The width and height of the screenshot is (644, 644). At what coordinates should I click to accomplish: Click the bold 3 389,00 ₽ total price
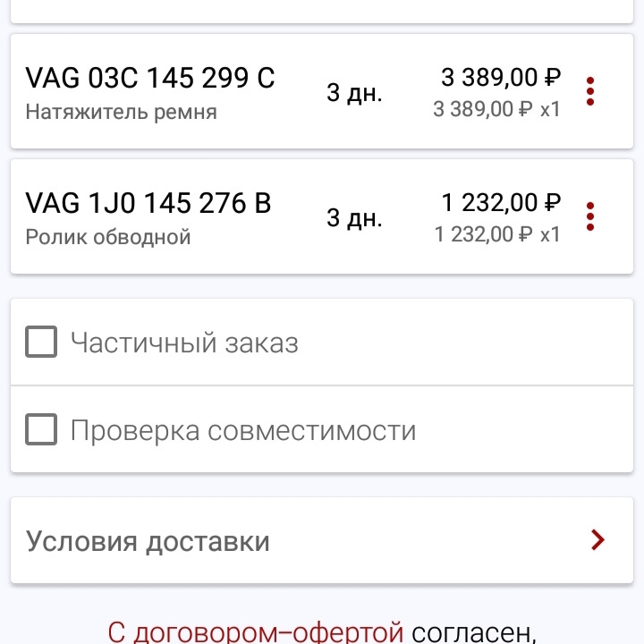(x=501, y=78)
